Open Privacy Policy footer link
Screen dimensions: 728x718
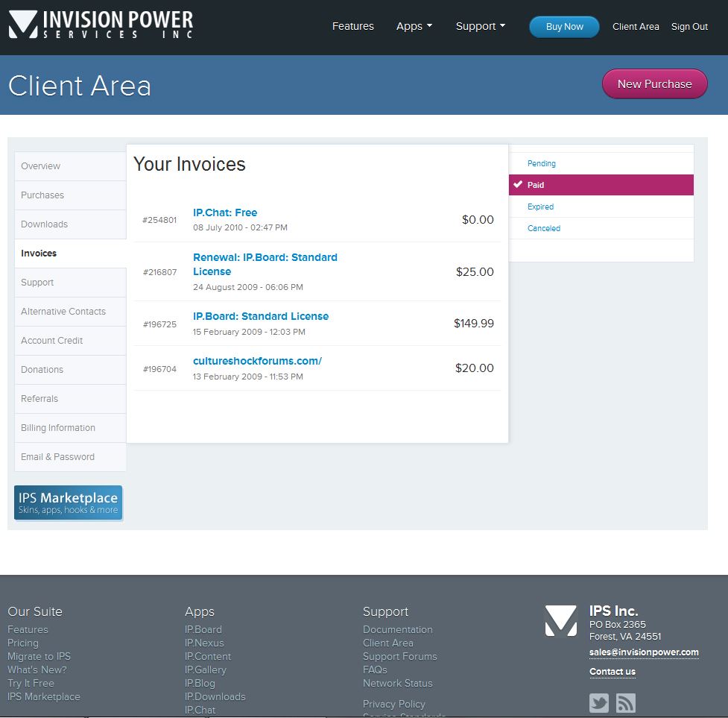(x=394, y=704)
